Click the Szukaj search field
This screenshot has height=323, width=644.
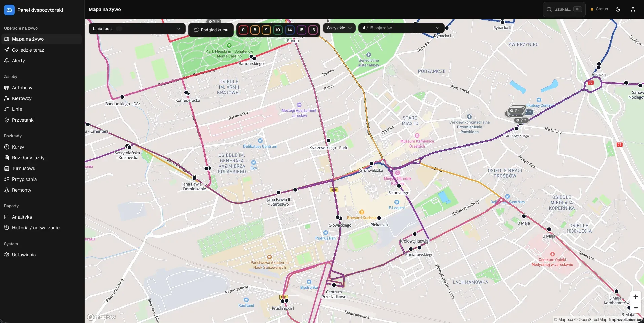click(564, 9)
